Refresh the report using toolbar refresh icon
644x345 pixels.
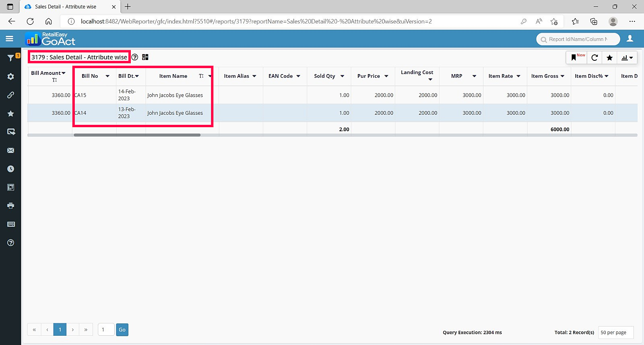pyautogui.click(x=594, y=58)
